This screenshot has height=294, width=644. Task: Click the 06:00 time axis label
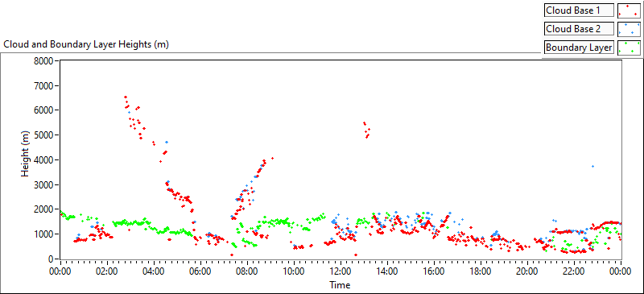click(x=200, y=271)
